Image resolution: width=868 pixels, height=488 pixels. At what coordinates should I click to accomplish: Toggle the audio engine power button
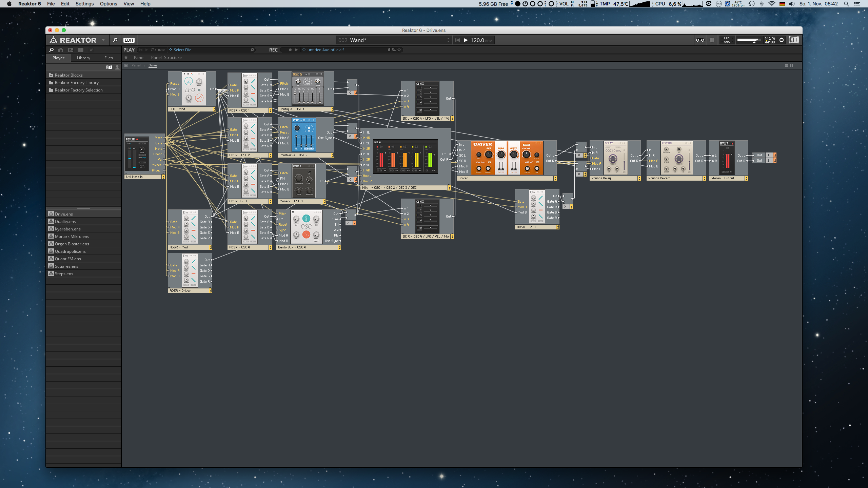click(x=782, y=40)
